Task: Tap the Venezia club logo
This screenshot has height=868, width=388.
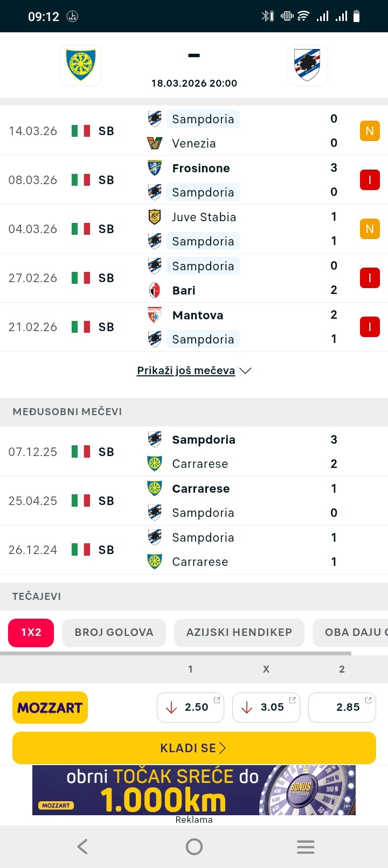Action: (x=155, y=143)
